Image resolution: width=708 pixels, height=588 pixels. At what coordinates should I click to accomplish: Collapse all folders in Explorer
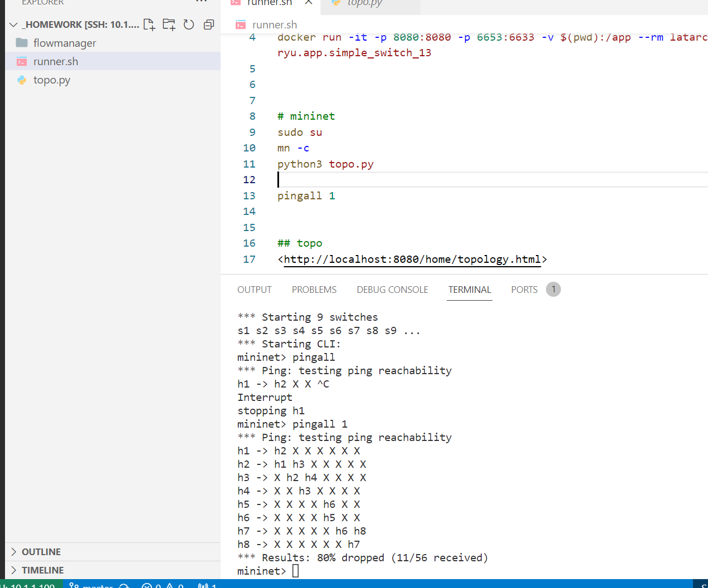[x=209, y=24]
